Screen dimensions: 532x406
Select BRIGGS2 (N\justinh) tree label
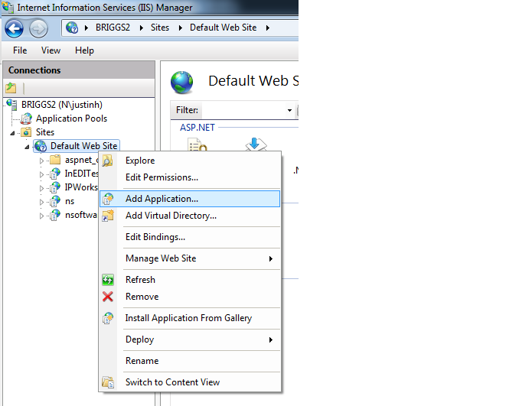[x=62, y=105]
